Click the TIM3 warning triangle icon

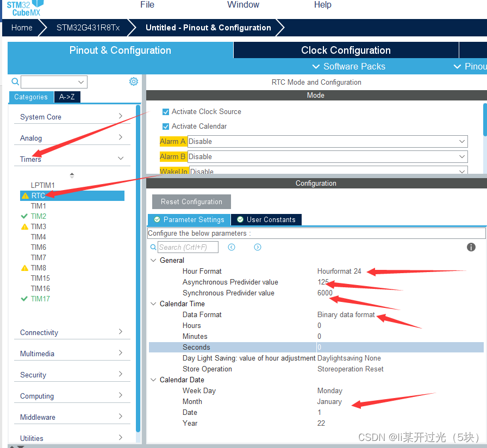click(24, 227)
